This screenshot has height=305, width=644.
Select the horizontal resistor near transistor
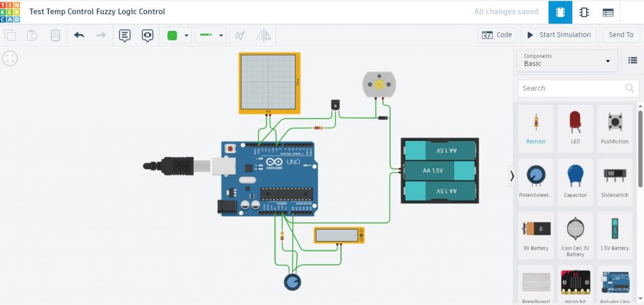click(318, 128)
